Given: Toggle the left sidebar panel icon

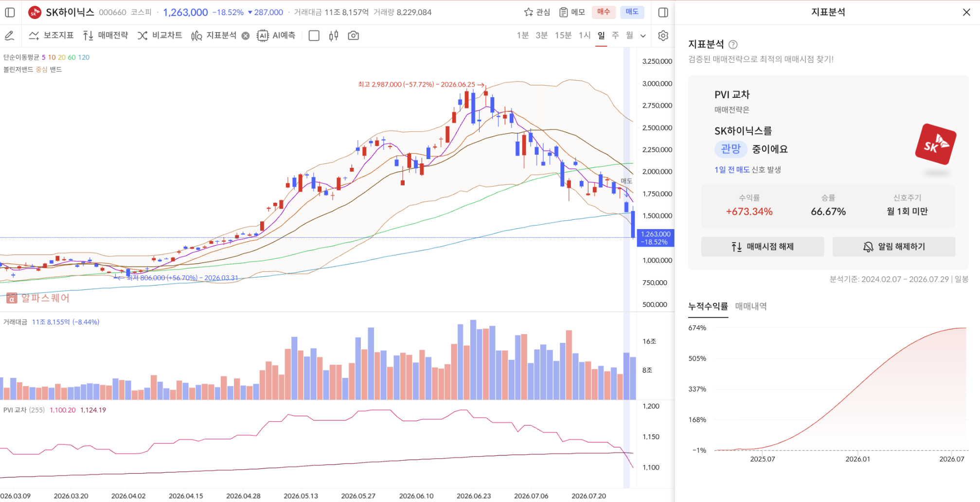Looking at the screenshot, I should [10, 12].
